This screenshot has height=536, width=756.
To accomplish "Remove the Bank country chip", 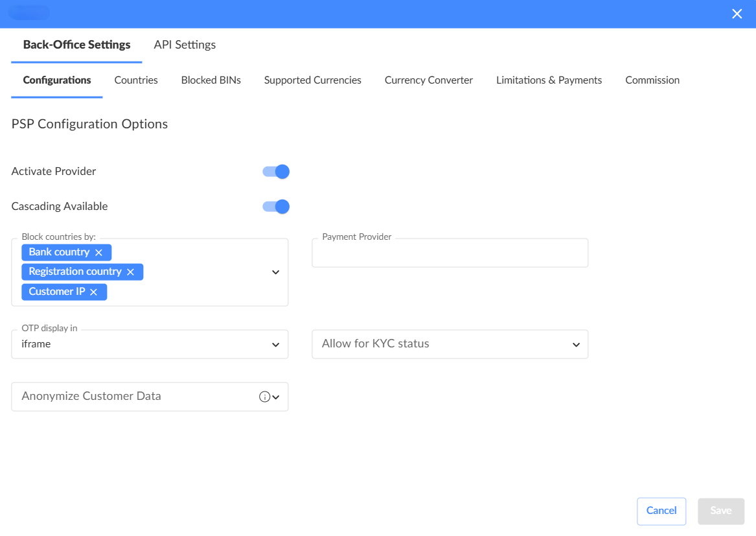I will click(x=98, y=252).
